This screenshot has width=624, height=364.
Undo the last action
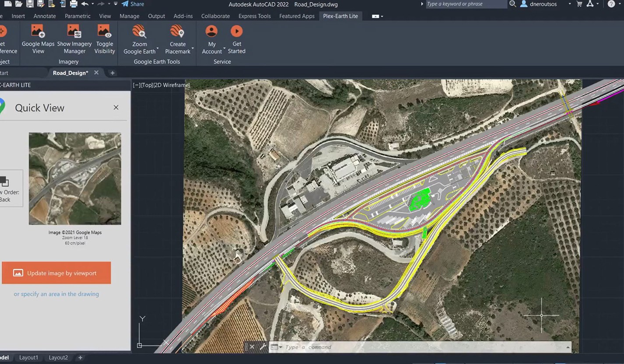click(85, 4)
